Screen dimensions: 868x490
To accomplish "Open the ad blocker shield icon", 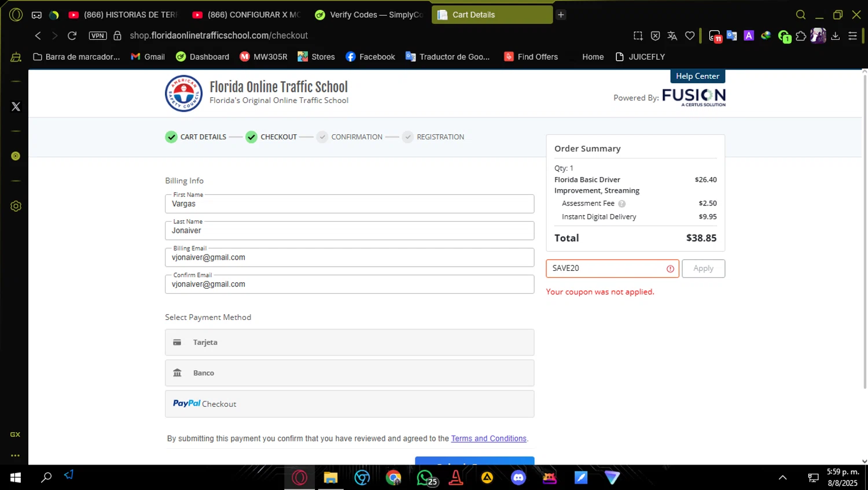I will [x=655, y=36].
